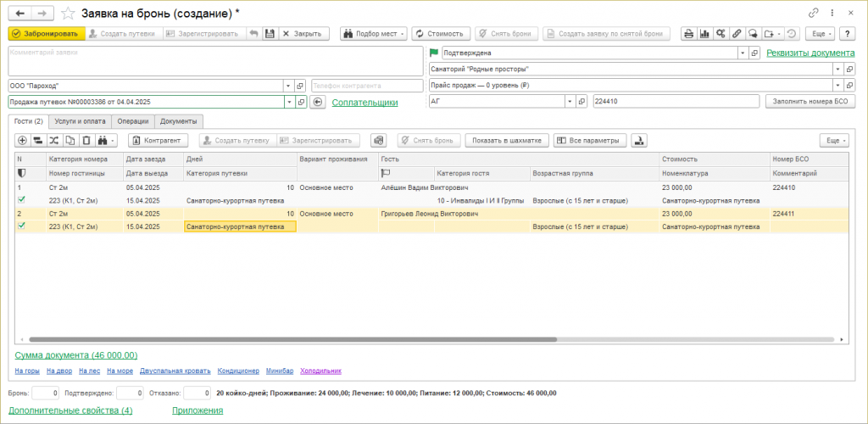Open the Подтверждена status dropdown
The width and height of the screenshot is (868, 424).
pos(743,53)
